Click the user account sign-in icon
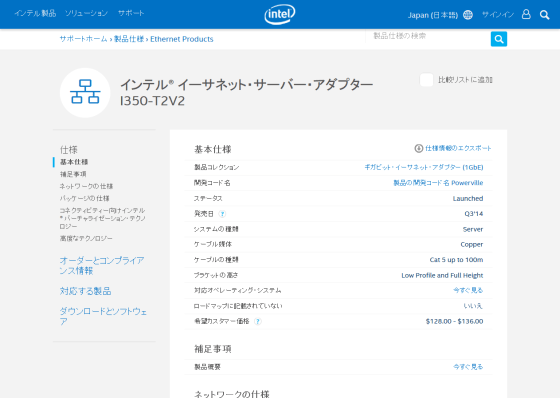This screenshot has width=560, height=398. tap(526, 14)
